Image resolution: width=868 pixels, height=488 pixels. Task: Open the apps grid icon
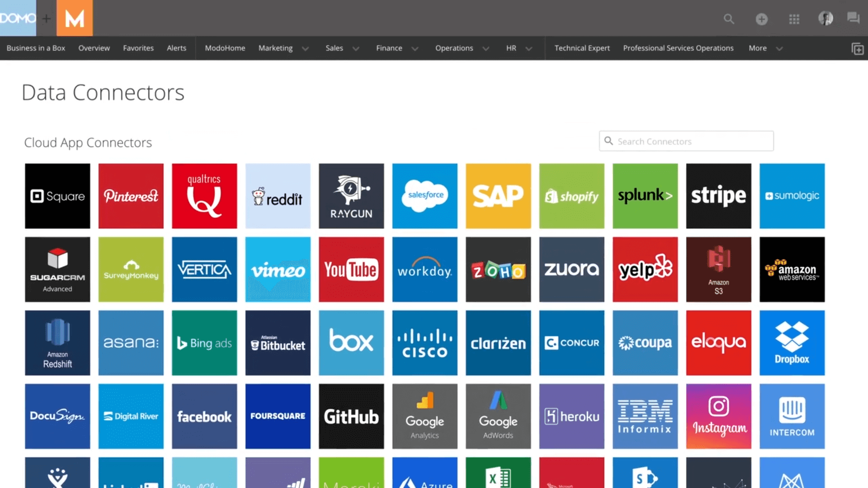tap(794, 19)
